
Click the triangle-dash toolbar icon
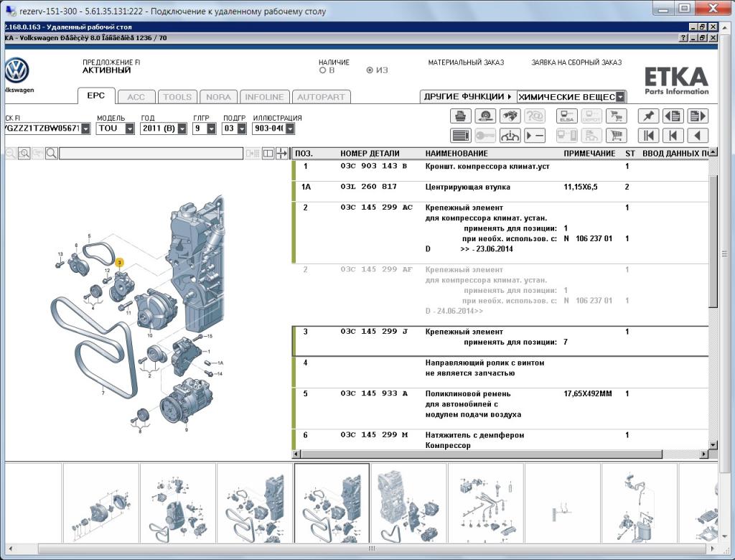(535, 136)
